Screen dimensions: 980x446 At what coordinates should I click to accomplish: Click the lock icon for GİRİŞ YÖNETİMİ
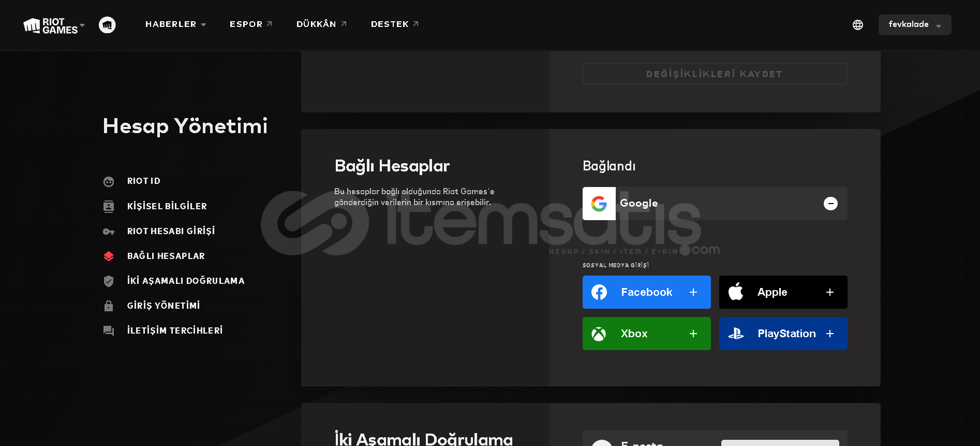tap(109, 306)
